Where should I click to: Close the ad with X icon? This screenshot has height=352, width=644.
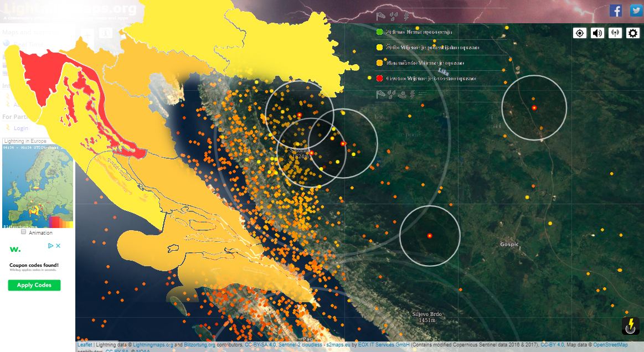(58, 246)
